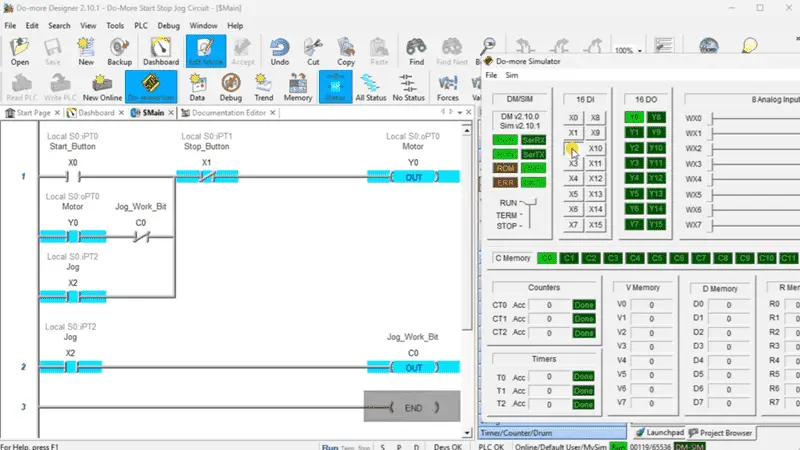
Task: Open the document tab list dropdown arrow
Action: click(x=460, y=112)
